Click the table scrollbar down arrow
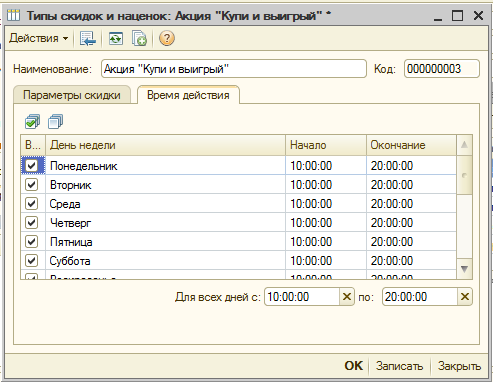This screenshot has width=493, height=382. [x=464, y=269]
